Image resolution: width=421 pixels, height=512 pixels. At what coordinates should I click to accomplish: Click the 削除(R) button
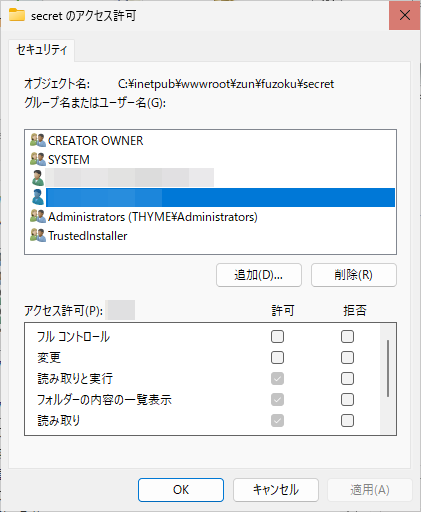[x=354, y=275]
